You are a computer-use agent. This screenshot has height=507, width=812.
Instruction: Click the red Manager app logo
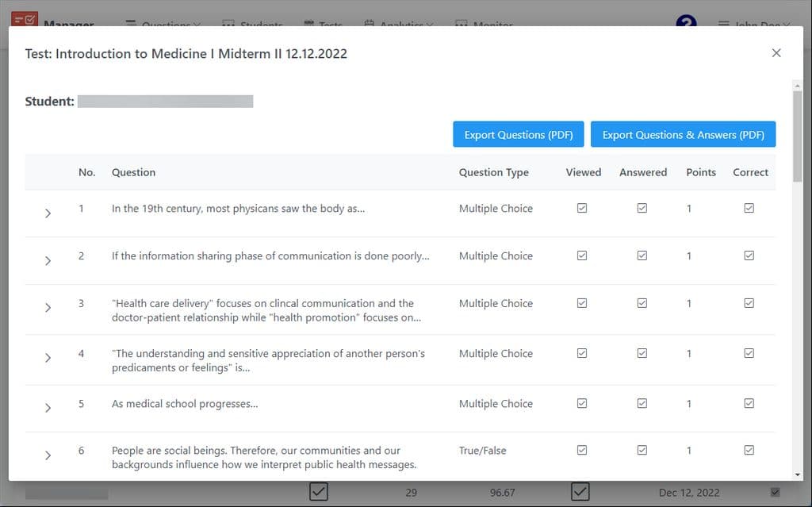25,19
